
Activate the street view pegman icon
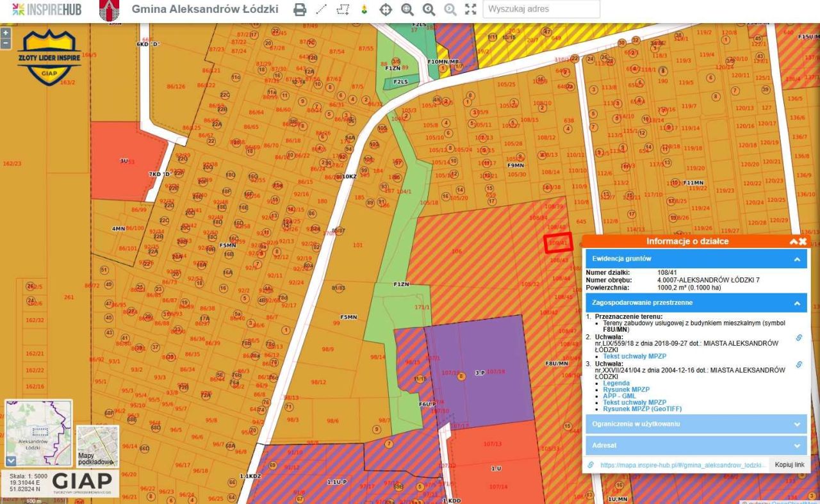click(365, 10)
